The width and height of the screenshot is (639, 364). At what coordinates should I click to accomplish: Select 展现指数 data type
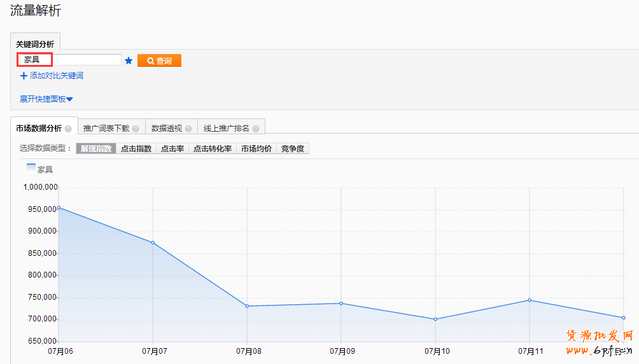pos(96,149)
